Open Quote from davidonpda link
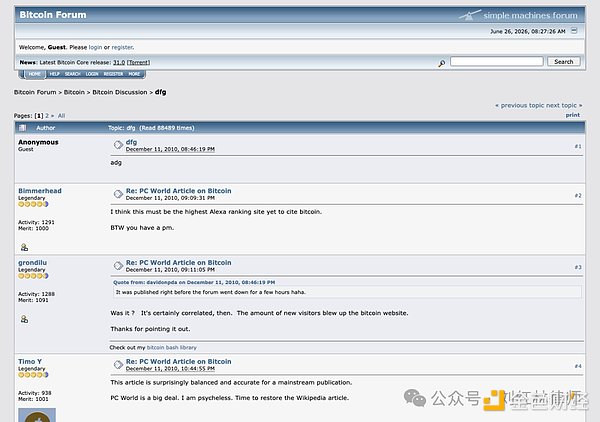Viewport: 600px width, 422px height. coord(194,282)
